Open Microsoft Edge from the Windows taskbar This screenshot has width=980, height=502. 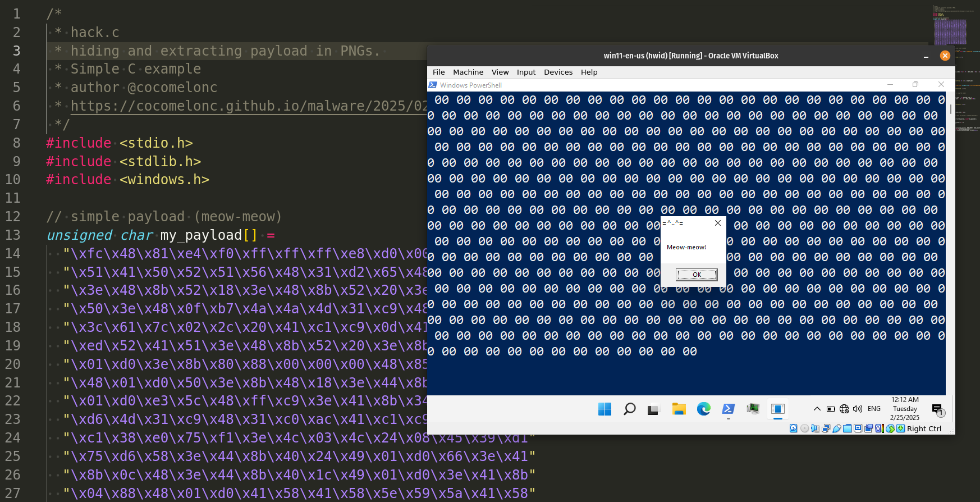pos(703,409)
